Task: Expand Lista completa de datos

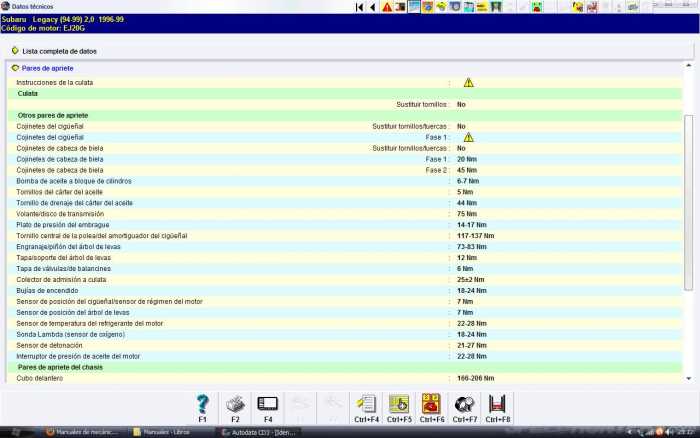Action: click(15, 50)
